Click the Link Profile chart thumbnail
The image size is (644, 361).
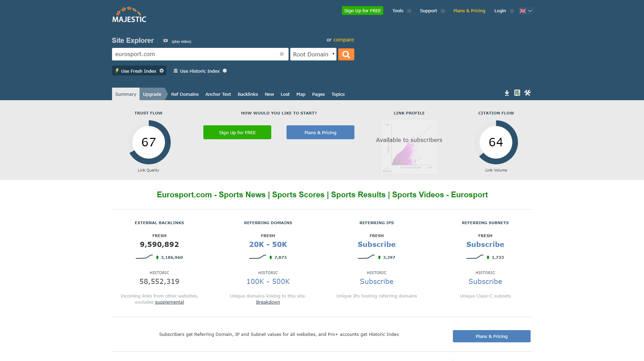click(409, 146)
